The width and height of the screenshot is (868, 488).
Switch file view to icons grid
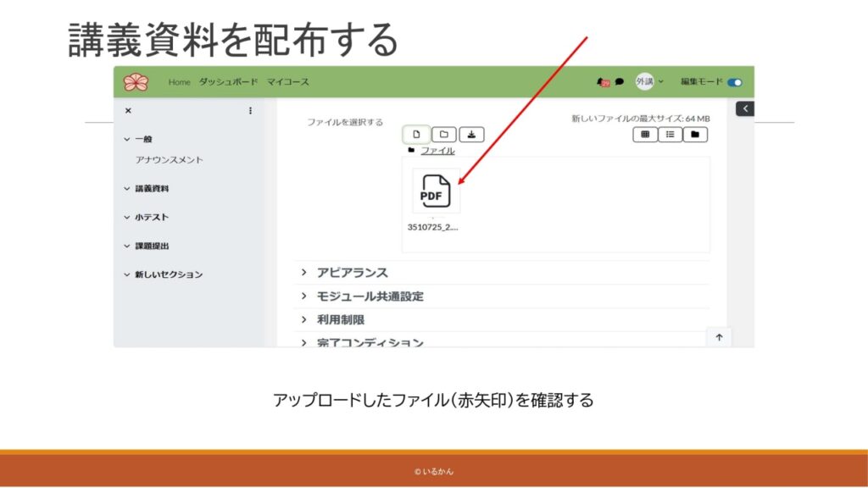(x=644, y=135)
